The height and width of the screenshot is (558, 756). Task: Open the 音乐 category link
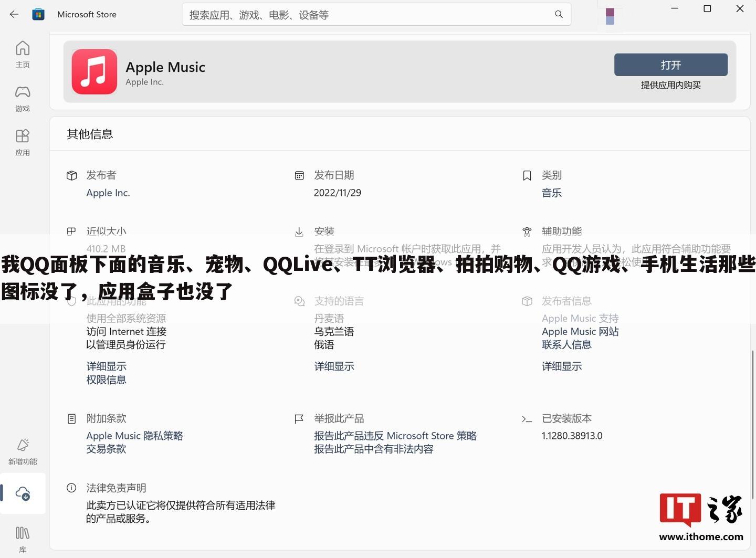click(x=552, y=193)
